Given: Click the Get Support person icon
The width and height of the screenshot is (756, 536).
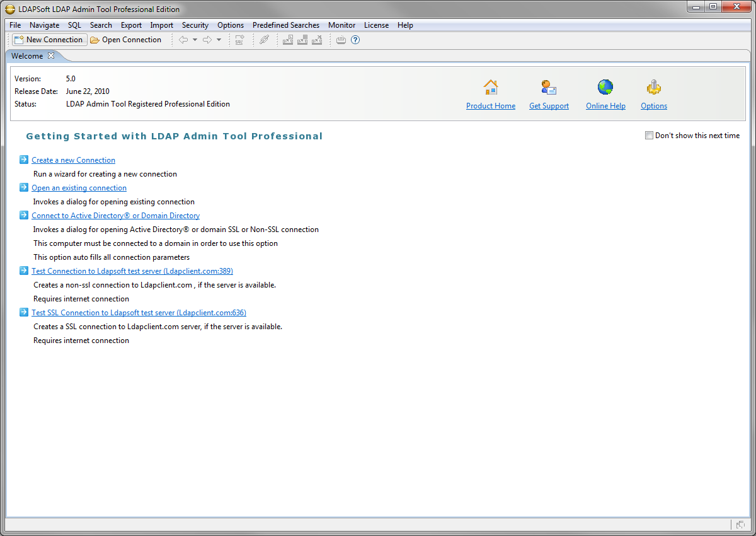Looking at the screenshot, I should point(548,88).
